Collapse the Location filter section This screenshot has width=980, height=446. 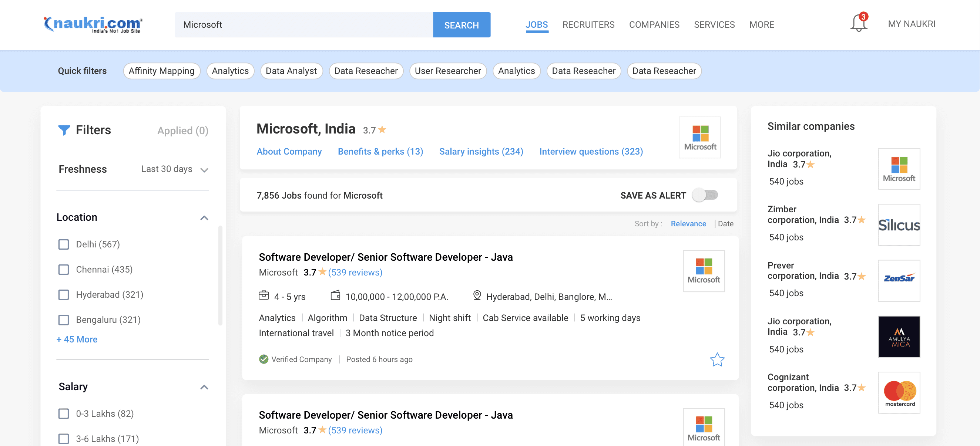[204, 217]
